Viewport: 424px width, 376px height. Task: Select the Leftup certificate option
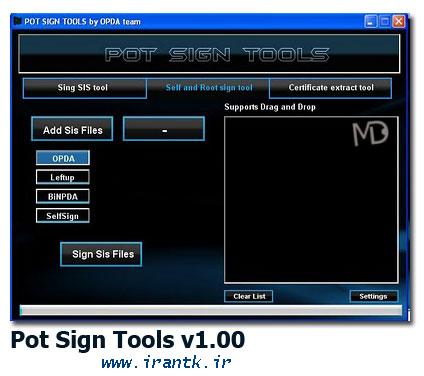coord(63,177)
